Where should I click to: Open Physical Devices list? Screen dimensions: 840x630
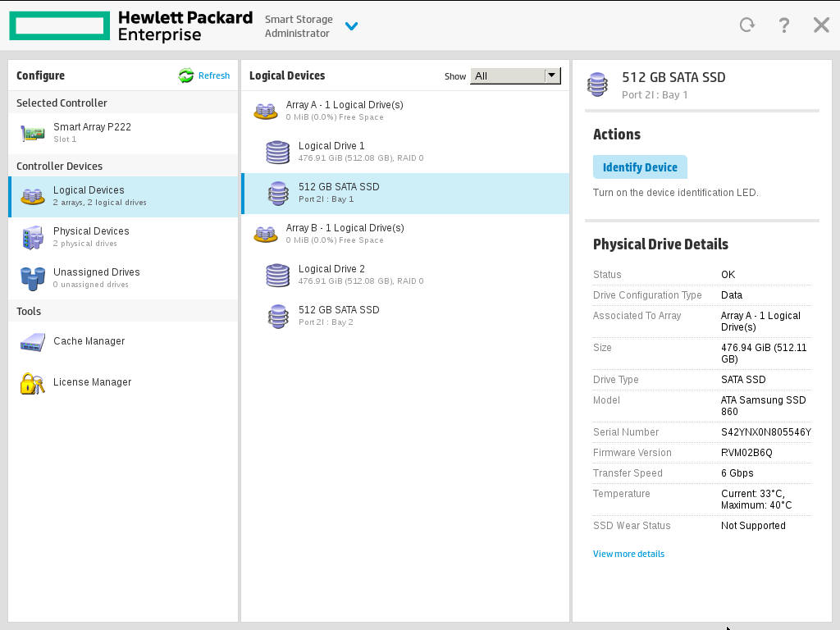click(123, 237)
